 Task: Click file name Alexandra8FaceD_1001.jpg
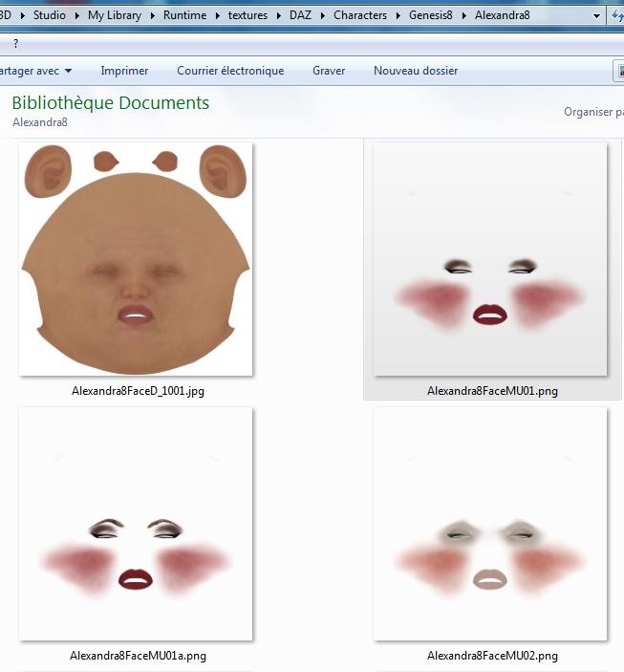(x=138, y=391)
